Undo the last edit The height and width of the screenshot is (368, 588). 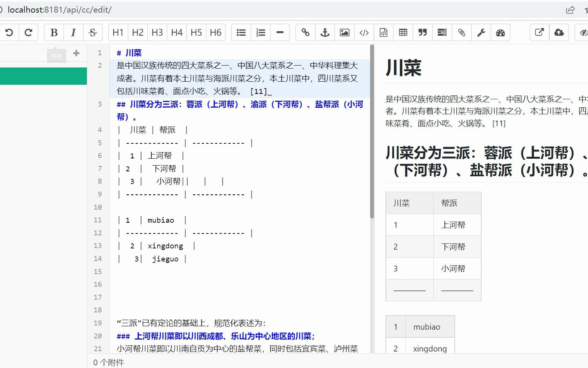[x=9, y=33]
